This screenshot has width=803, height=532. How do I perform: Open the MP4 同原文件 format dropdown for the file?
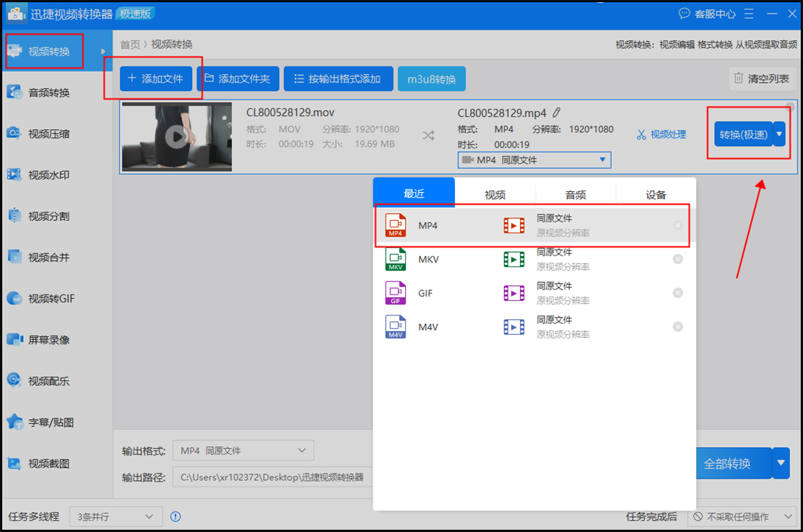[534, 160]
